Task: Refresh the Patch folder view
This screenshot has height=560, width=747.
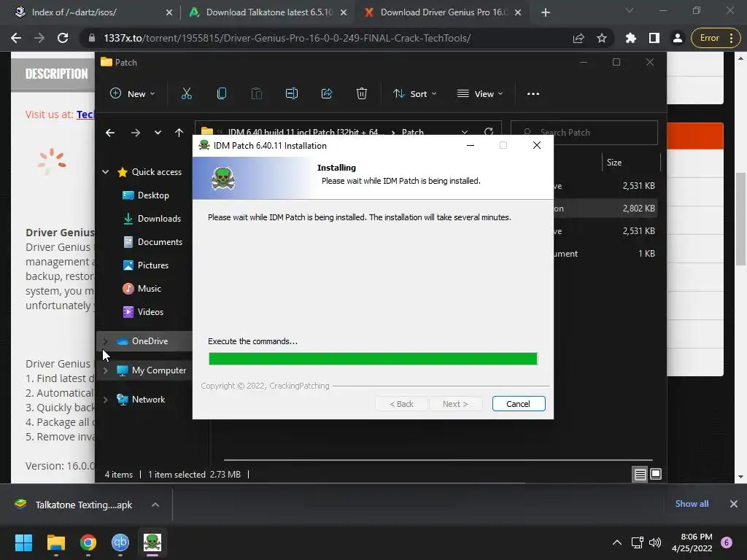Action: click(488, 131)
